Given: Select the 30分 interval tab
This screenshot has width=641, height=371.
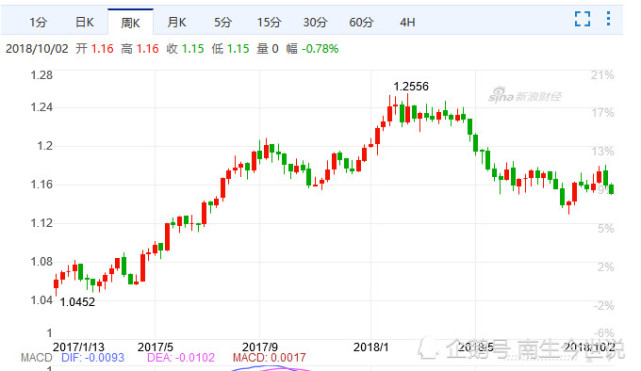Looking at the screenshot, I should pos(315,22).
